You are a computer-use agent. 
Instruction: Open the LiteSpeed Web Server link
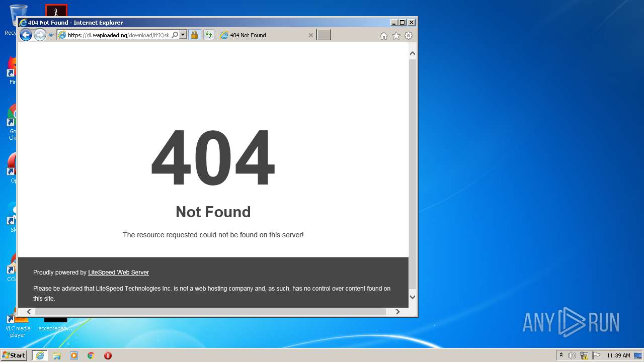118,273
